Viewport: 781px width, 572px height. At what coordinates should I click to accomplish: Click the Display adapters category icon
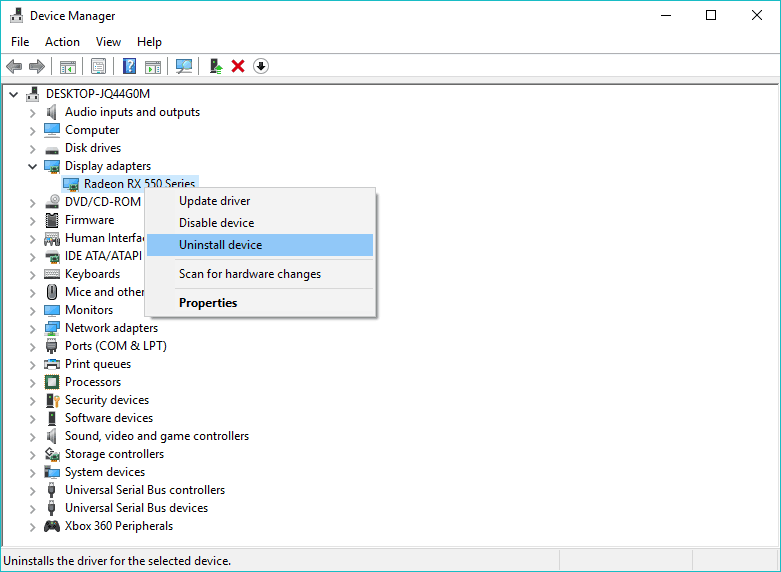click(x=52, y=166)
